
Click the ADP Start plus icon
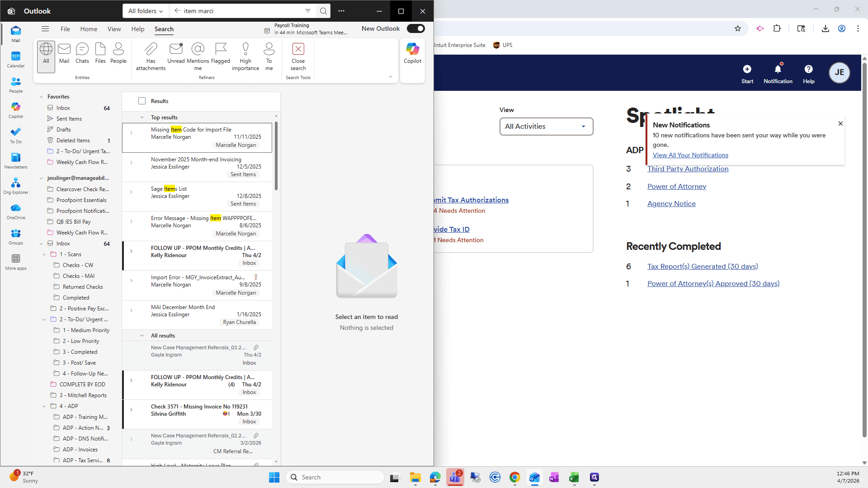[747, 74]
